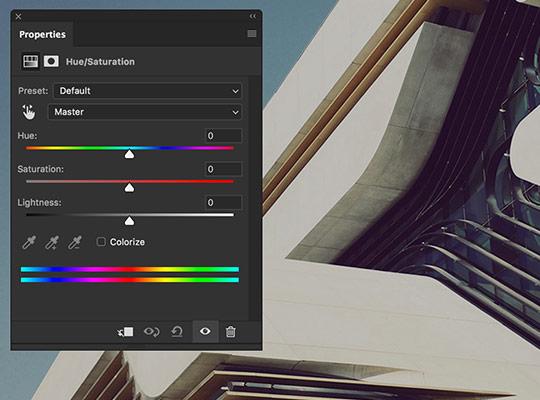Click the Hue label text
The image size is (540, 400).
pyautogui.click(x=27, y=136)
